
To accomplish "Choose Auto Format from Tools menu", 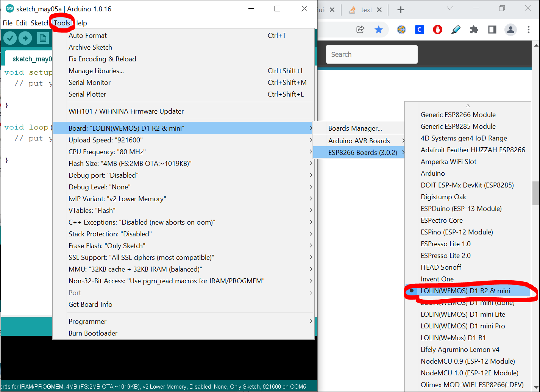I will click(x=183, y=35).
